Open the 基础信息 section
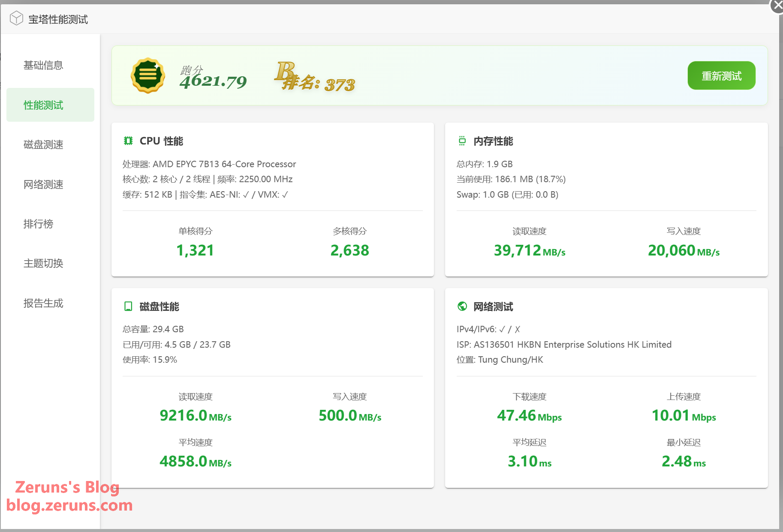The height and width of the screenshot is (532, 783). tap(43, 65)
